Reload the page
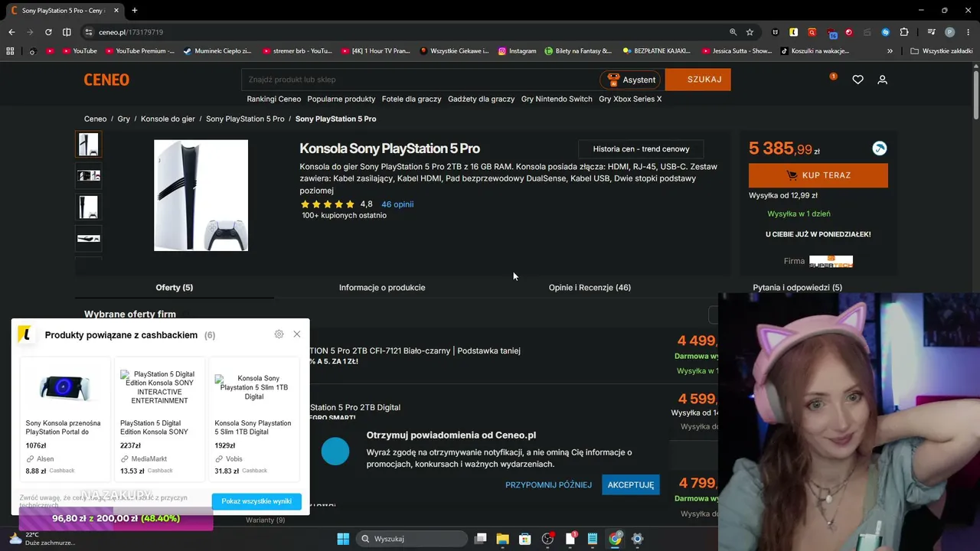The width and height of the screenshot is (980, 551). coord(48,32)
